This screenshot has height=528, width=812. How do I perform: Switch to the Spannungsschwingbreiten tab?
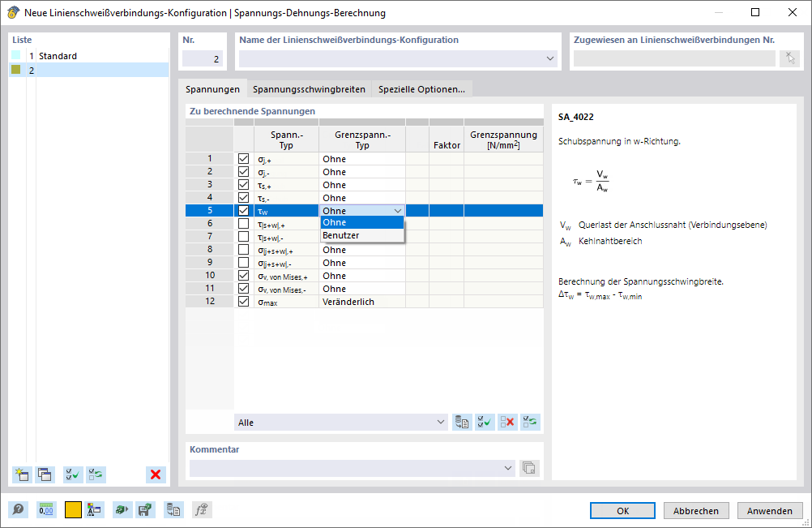click(x=310, y=89)
